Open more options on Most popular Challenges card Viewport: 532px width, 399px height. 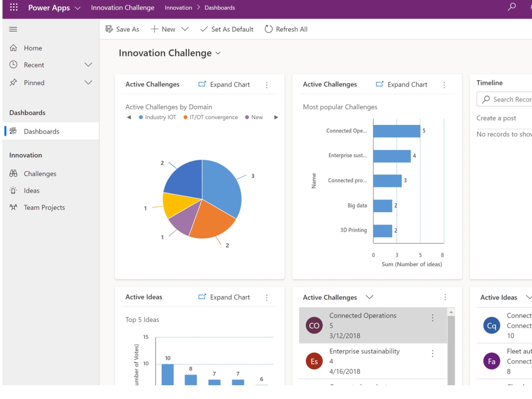(444, 85)
